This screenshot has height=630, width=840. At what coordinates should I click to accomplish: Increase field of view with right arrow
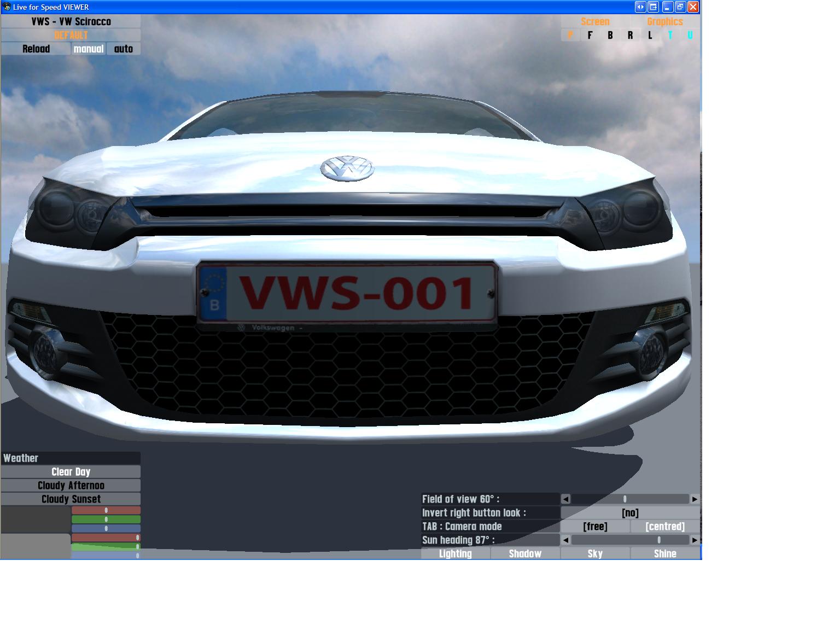click(x=695, y=499)
